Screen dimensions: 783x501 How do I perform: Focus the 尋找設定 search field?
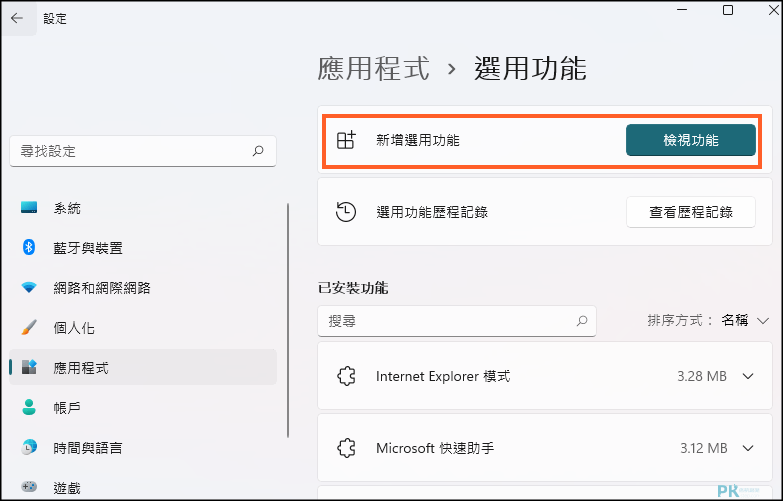pos(143,151)
